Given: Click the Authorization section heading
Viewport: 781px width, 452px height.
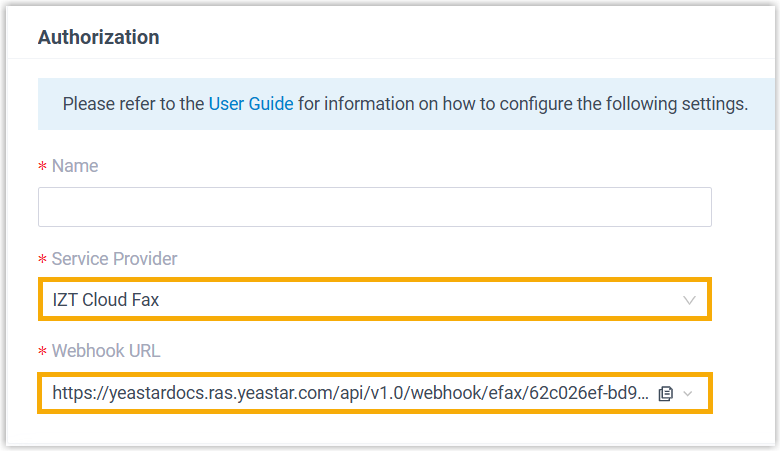Looking at the screenshot, I should coord(98,38).
